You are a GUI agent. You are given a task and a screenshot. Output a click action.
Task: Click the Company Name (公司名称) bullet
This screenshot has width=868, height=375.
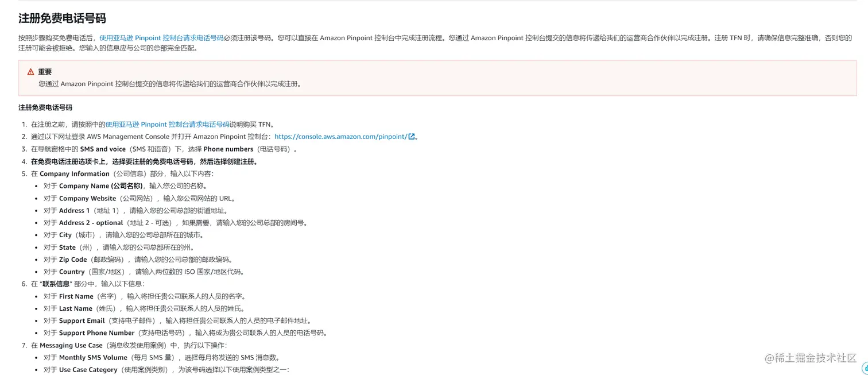coord(125,185)
